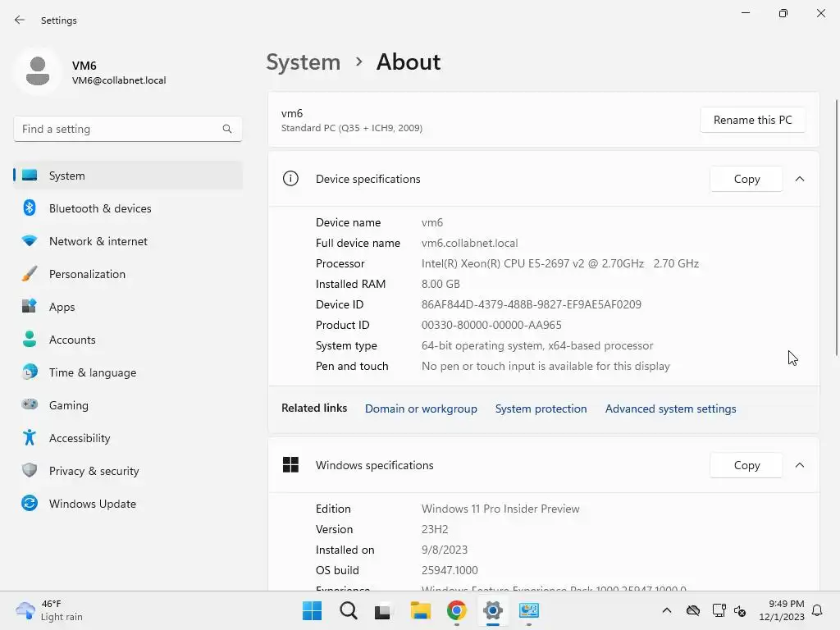Show hidden system tray icons
The image size is (840, 630).
coord(666,610)
